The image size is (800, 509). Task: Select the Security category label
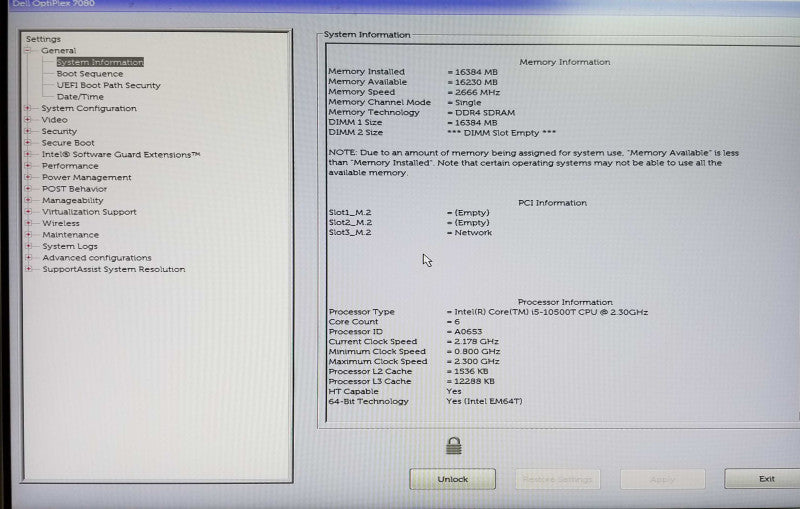pos(59,131)
